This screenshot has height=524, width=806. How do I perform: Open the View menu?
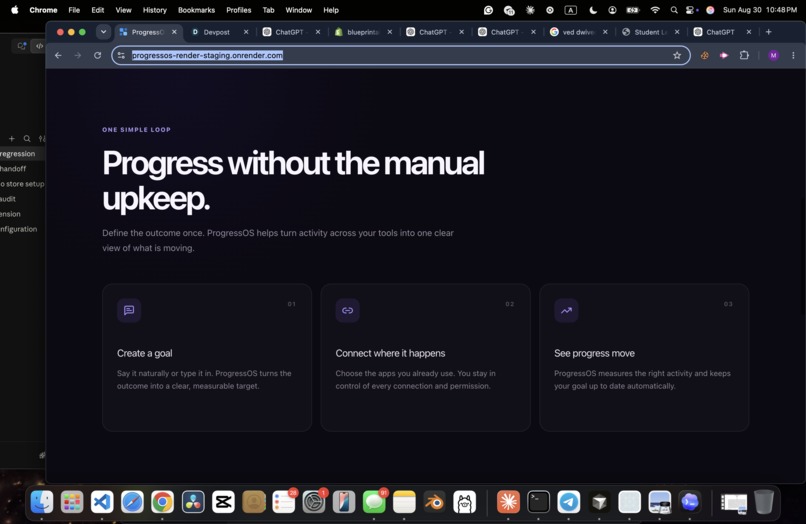click(x=123, y=10)
